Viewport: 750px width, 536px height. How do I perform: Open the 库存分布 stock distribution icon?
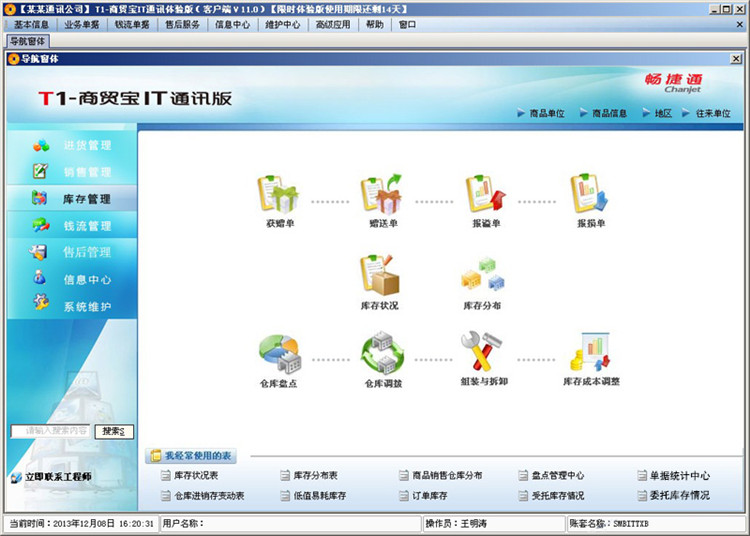coord(483,274)
